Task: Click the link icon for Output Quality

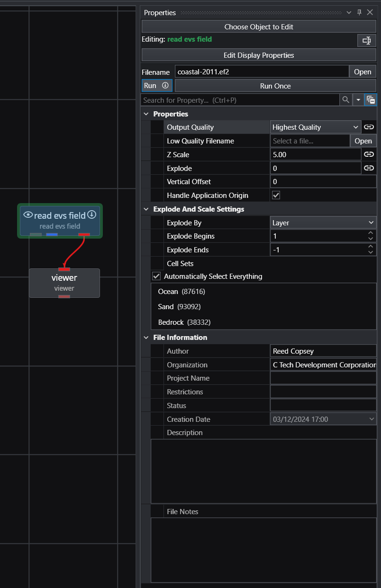Action: 369,127
